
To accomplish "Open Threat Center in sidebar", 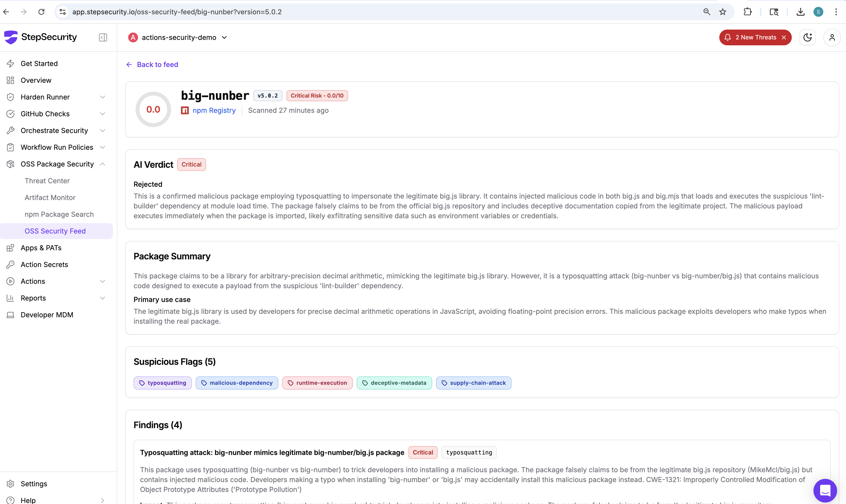I will point(47,181).
